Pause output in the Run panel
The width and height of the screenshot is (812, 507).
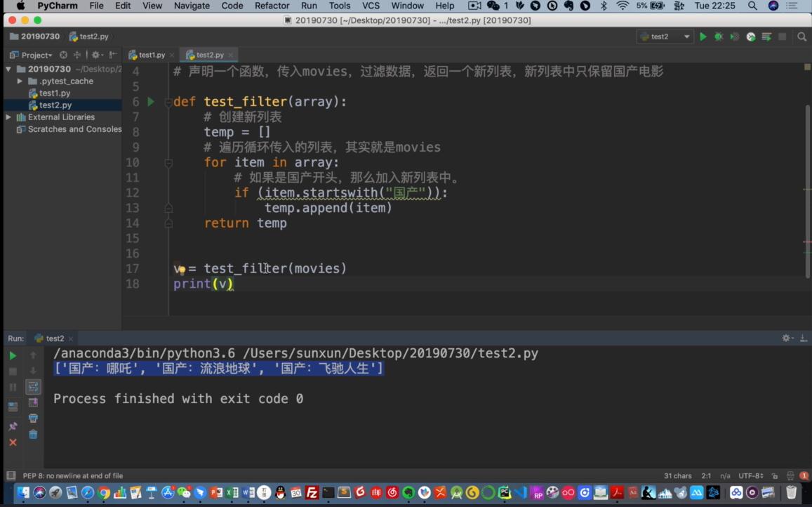[13, 387]
